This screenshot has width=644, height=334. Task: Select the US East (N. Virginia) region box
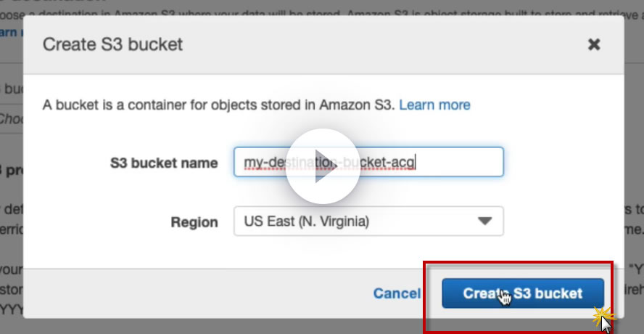tap(355, 221)
